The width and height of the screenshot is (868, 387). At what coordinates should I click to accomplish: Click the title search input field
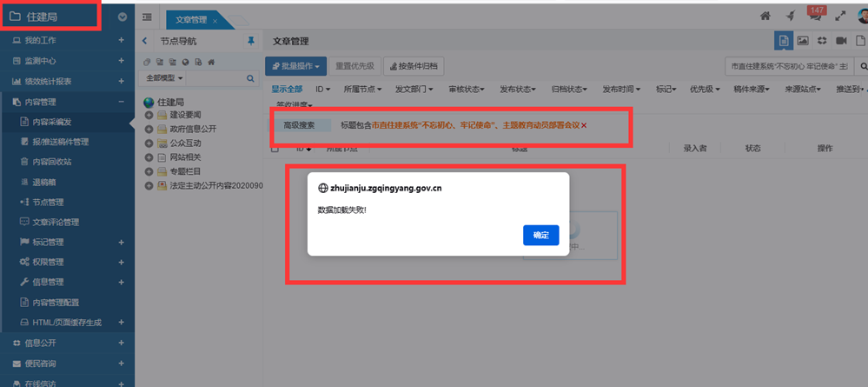790,66
